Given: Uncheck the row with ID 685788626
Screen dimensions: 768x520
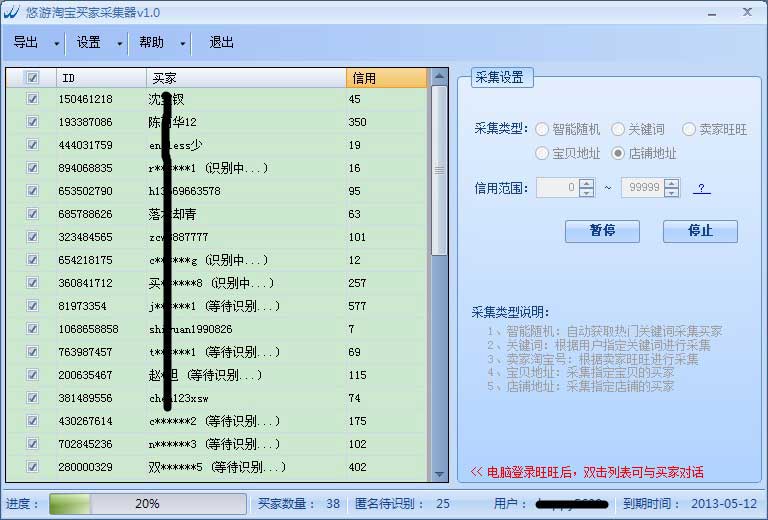Looking at the screenshot, I should (x=32, y=213).
